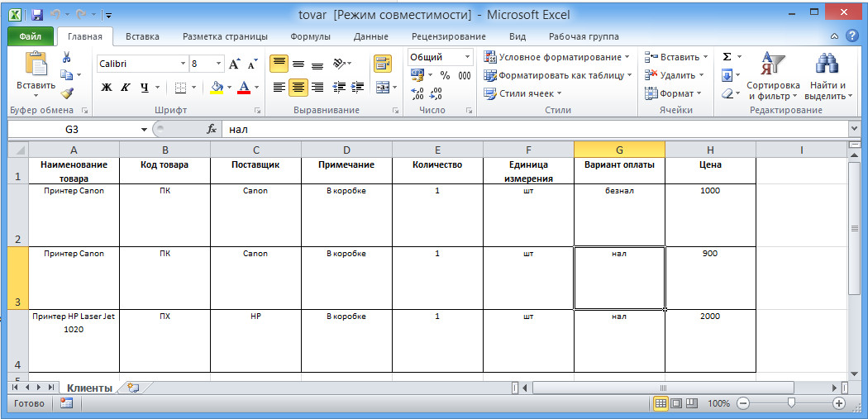Apply comma style 000 format
Screen dimensions: 868x419
[x=465, y=75]
